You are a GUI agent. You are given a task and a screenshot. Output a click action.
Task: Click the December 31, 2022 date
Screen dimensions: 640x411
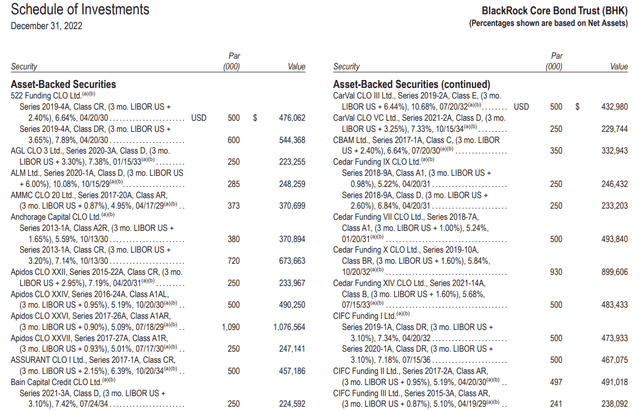tap(47, 26)
